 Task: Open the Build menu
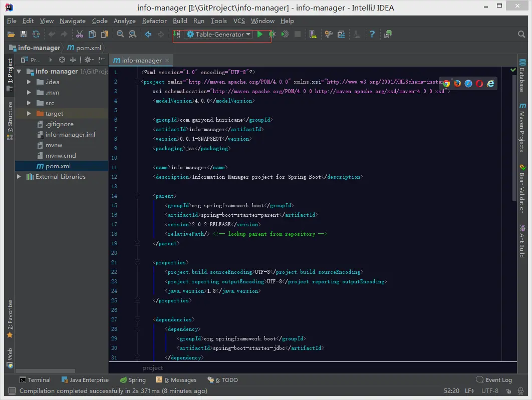180,21
